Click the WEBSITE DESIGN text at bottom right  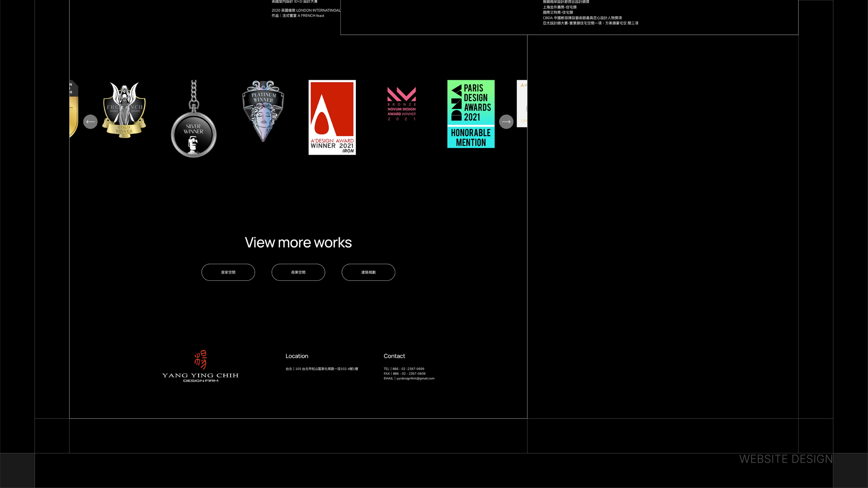coord(785,459)
